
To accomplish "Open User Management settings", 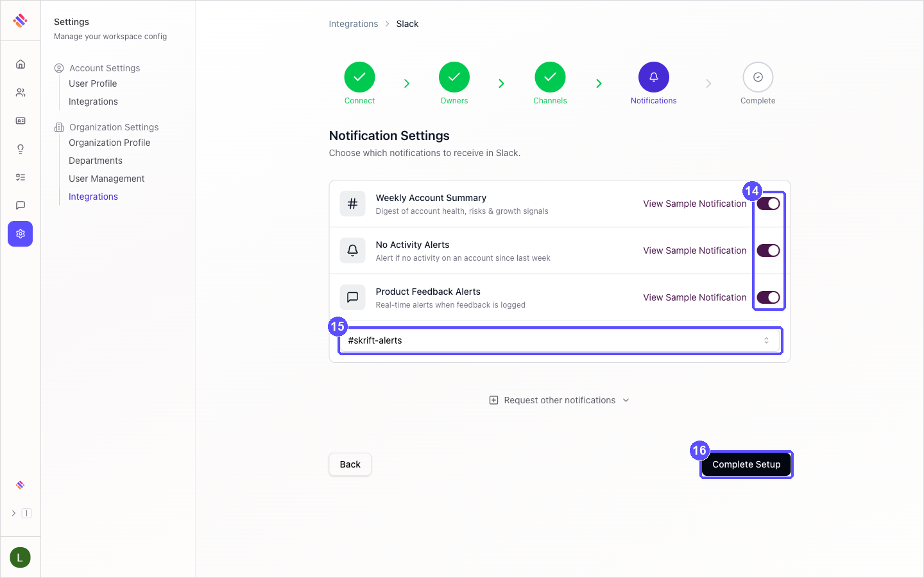I will pyautogui.click(x=107, y=179).
